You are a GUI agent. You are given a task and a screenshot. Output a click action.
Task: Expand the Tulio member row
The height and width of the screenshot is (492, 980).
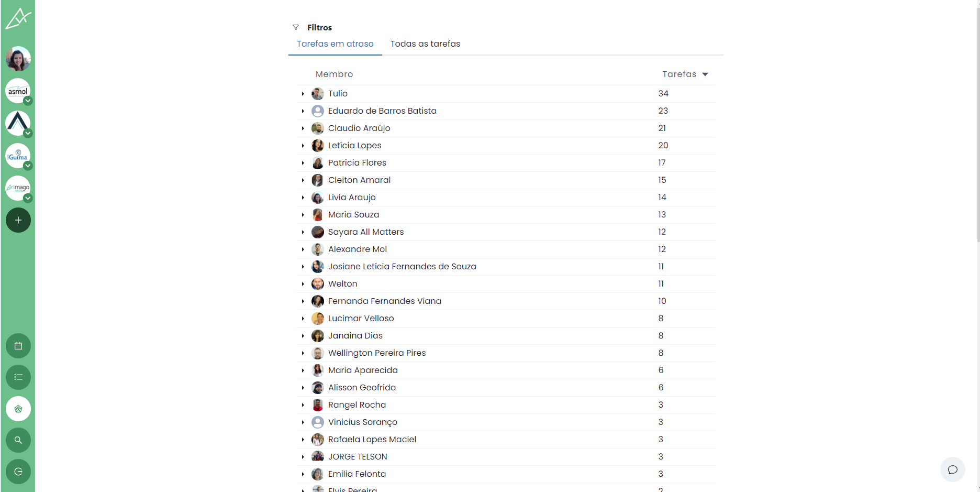tap(303, 94)
